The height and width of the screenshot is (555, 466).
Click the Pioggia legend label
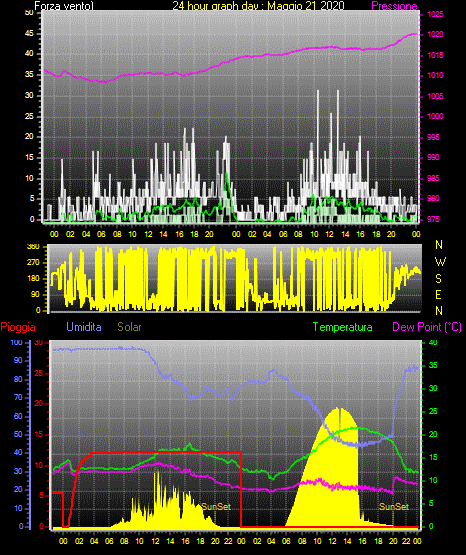point(18,327)
